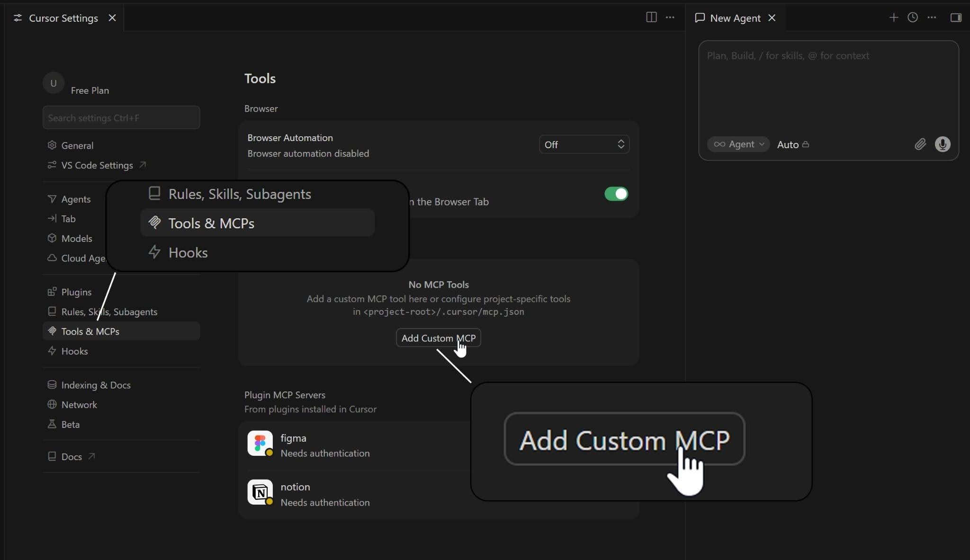Click the figma plugin icon
This screenshot has width=970, height=560.
(x=260, y=443)
